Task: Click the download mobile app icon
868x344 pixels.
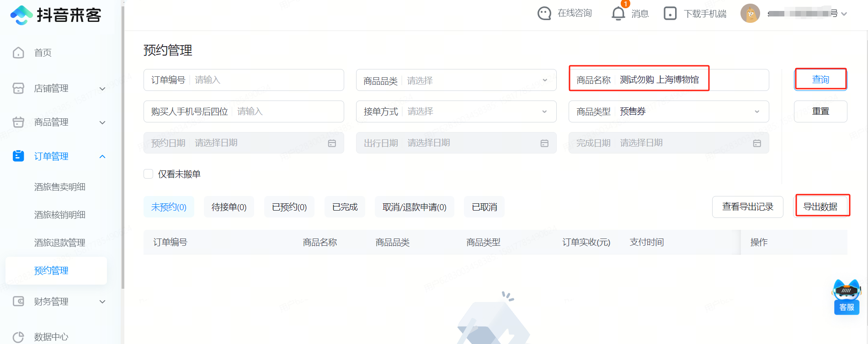Action: 670,13
